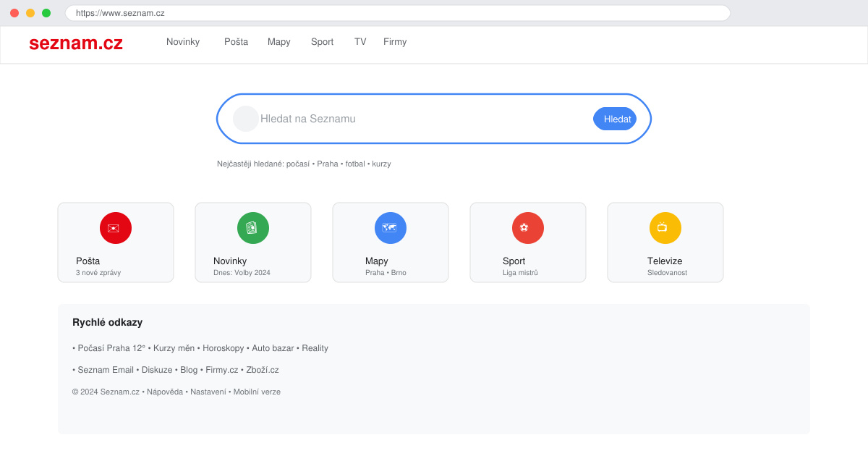Click the Televize card title
The width and height of the screenshot is (868, 456).
point(665,261)
